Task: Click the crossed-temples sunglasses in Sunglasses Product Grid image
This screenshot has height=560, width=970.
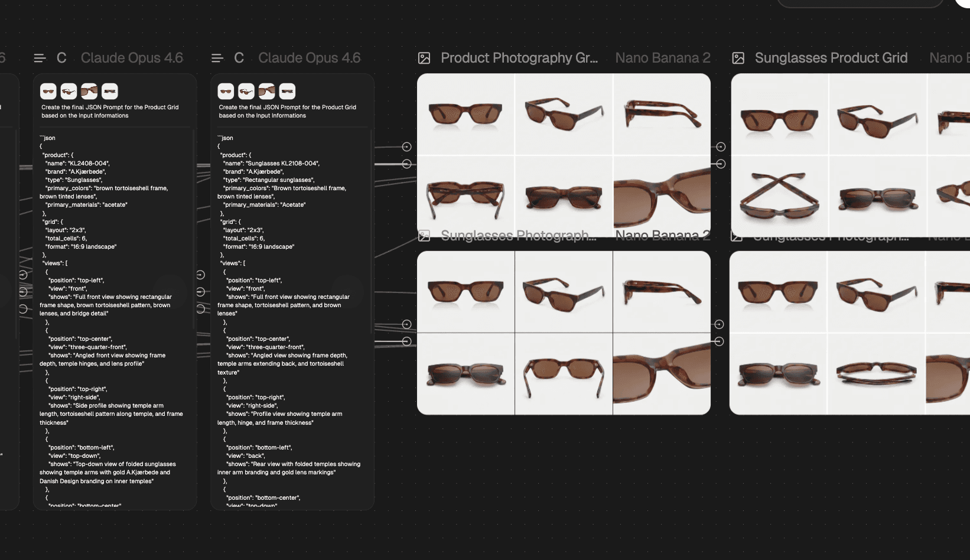Action: click(780, 197)
